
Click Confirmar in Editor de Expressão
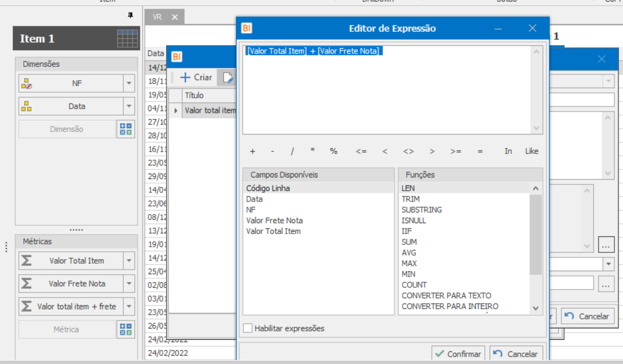[x=458, y=353]
